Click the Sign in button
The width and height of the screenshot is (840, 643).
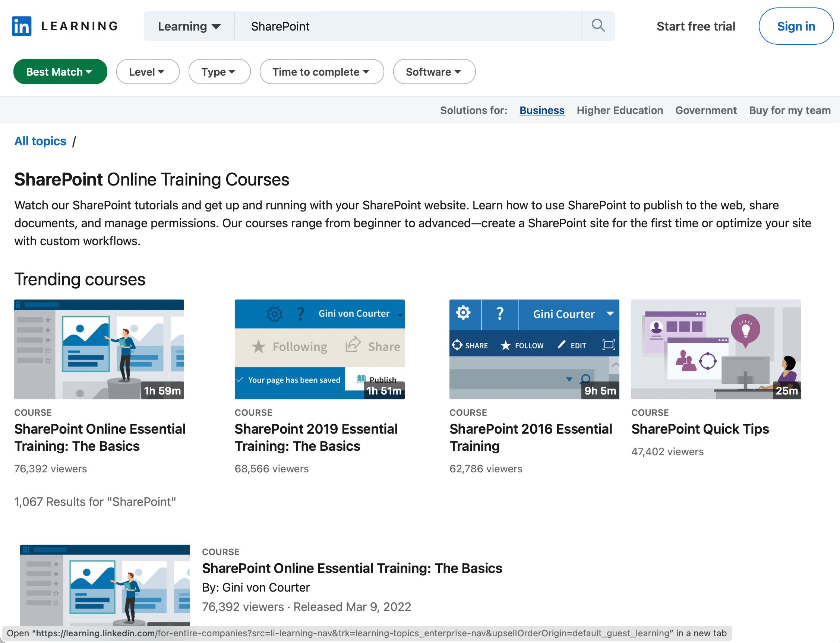coord(796,26)
